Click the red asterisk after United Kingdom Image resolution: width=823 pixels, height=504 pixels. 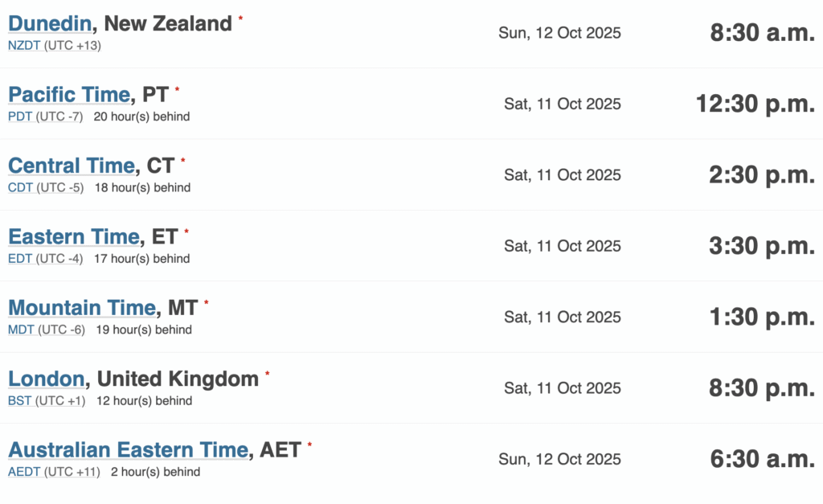point(268,373)
